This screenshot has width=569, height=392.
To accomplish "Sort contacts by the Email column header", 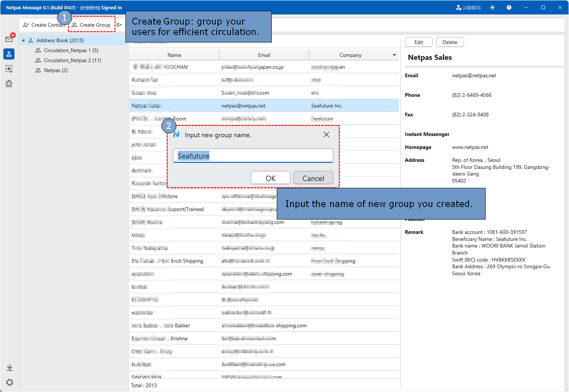I will click(x=264, y=55).
